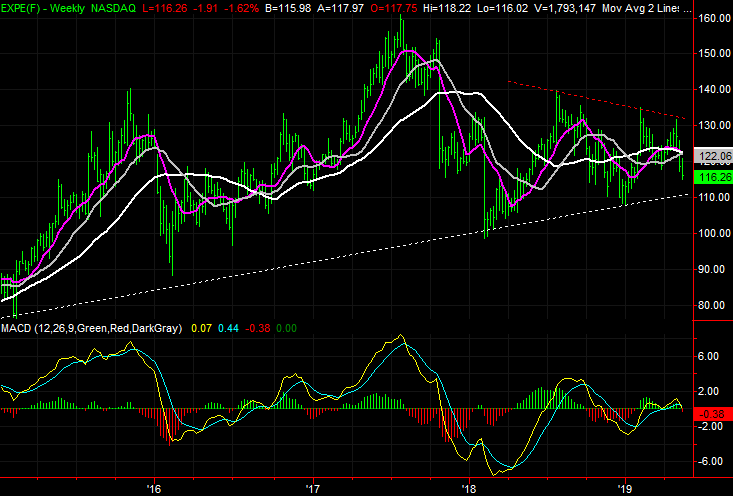Click the 160.00 price axis label
Screen dimensions: 733x496
[x=713, y=18]
